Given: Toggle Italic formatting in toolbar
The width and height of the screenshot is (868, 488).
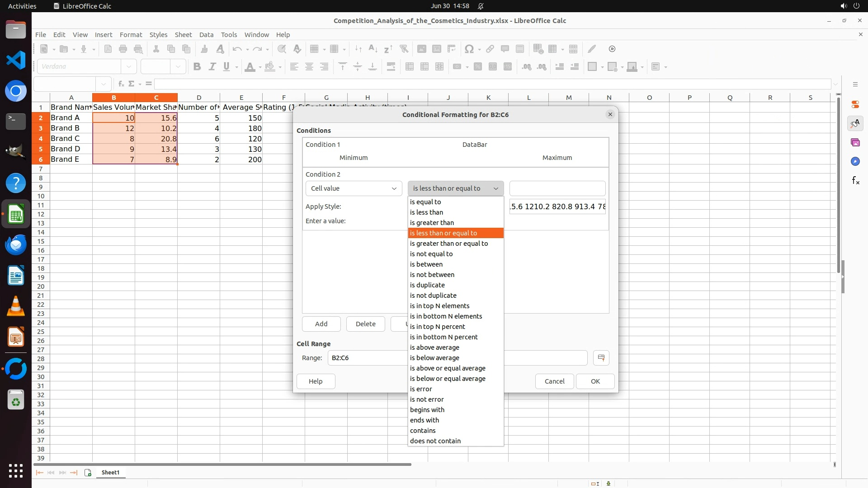Looking at the screenshot, I should point(212,67).
